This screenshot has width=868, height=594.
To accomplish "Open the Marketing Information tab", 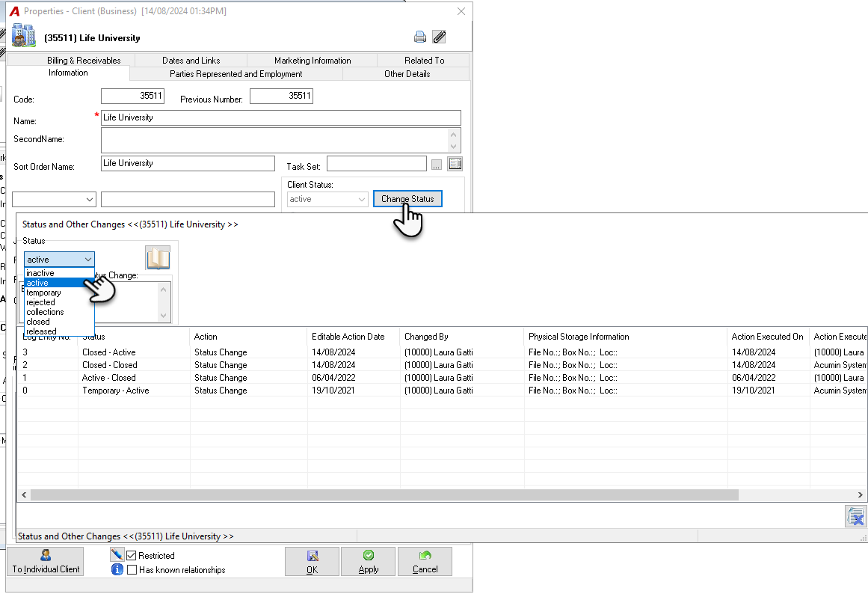I will tap(313, 61).
